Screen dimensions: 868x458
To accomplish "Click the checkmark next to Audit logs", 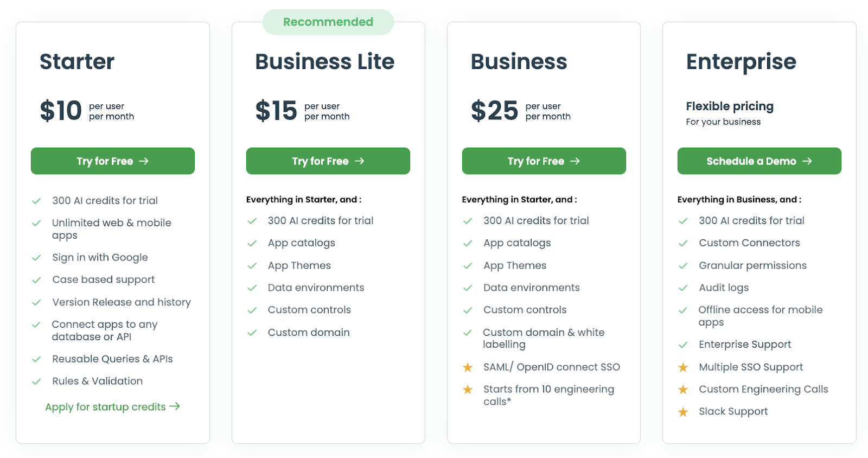I will (x=683, y=288).
